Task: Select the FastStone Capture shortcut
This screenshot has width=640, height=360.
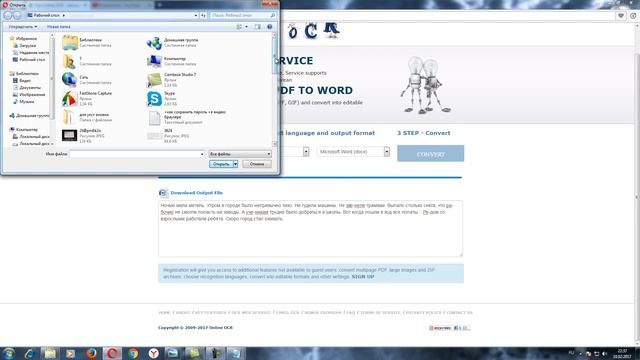Action: pyautogui.click(x=87, y=98)
